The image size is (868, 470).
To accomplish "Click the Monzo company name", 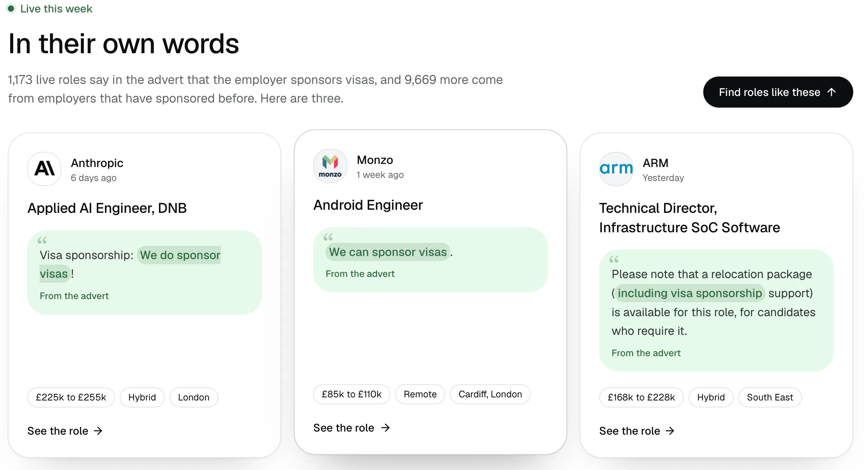I will point(375,160).
